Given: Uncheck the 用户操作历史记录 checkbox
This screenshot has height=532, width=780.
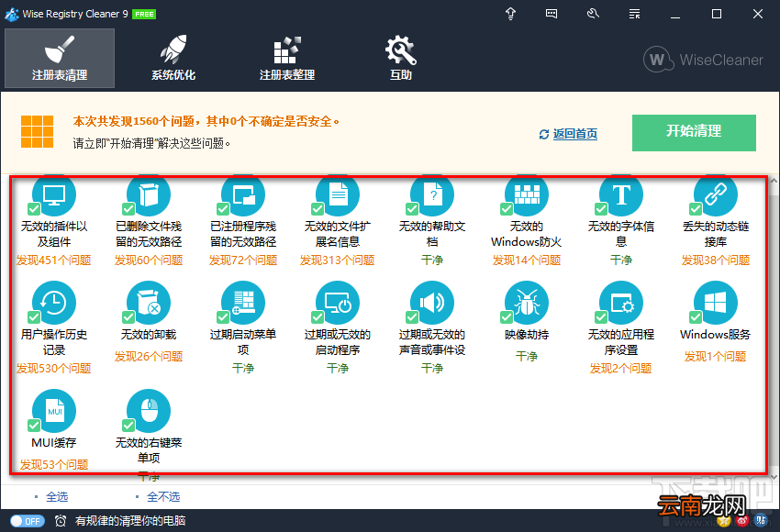Looking at the screenshot, I should pyautogui.click(x=34, y=316).
